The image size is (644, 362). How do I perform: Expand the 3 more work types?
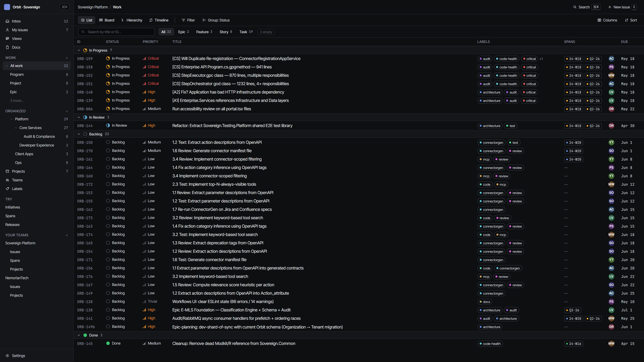17,101
